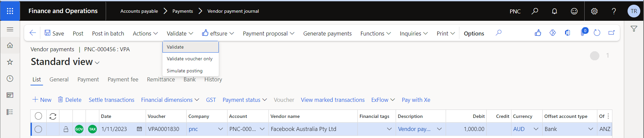Expand the Payment proposal menu
Screen dimensions: 644x138
coord(268,33)
